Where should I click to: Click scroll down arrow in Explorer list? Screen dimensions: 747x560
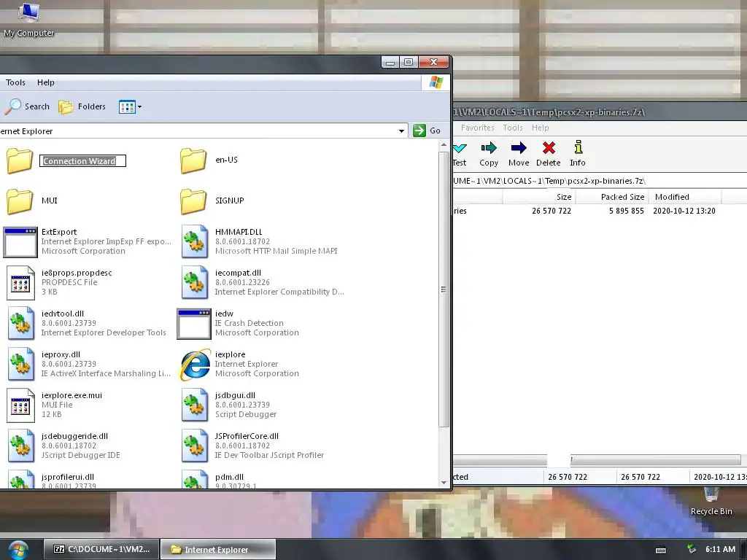tap(444, 483)
